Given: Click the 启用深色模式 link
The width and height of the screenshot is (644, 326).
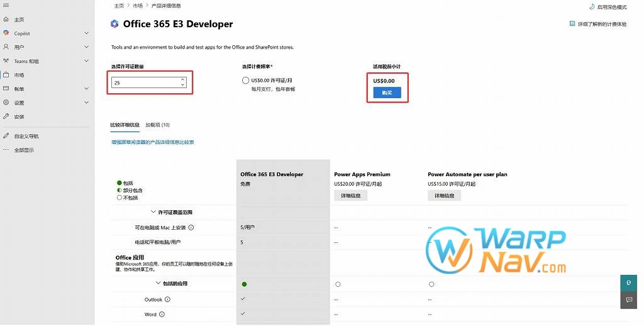Looking at the screenshot, I should [x=611, y=7].
